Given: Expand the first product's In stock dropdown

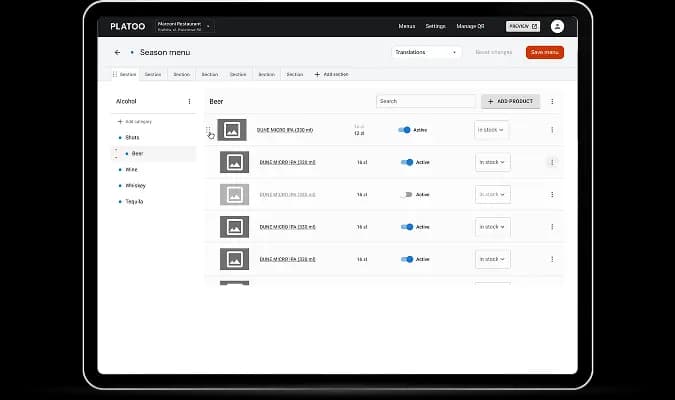Looking at the screenshot, I should point(492,129).
